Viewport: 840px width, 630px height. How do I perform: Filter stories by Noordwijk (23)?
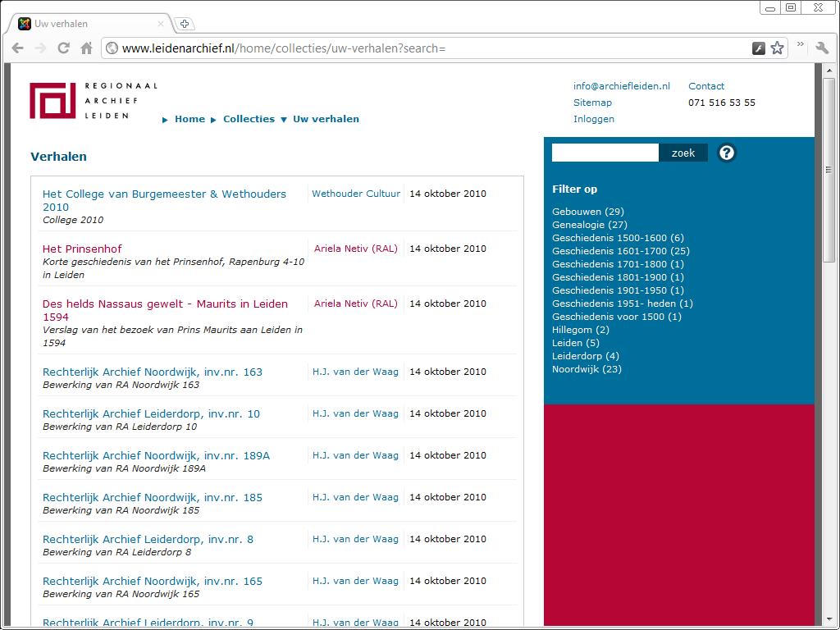coord(587,369)
